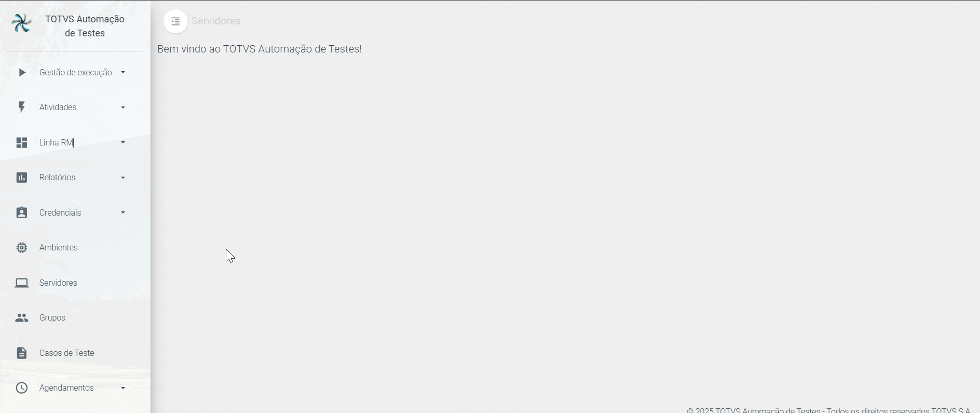The image size is (980, 413).
Task: Expand the Relatórios submenu arrow
Action: click(123, 178)
